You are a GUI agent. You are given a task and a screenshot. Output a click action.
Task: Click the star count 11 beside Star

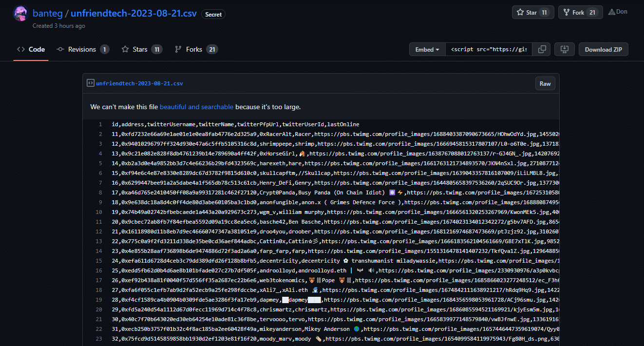click(x=544, y=12)
